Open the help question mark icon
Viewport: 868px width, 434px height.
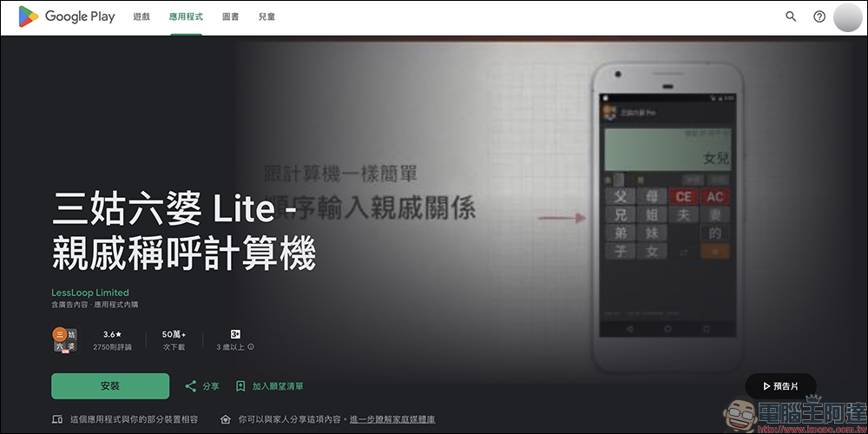coord(819,16)
